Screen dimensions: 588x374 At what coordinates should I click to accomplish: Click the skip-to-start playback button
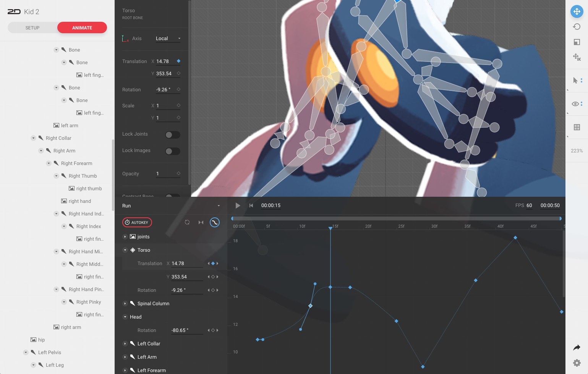[x=251, y=205]
